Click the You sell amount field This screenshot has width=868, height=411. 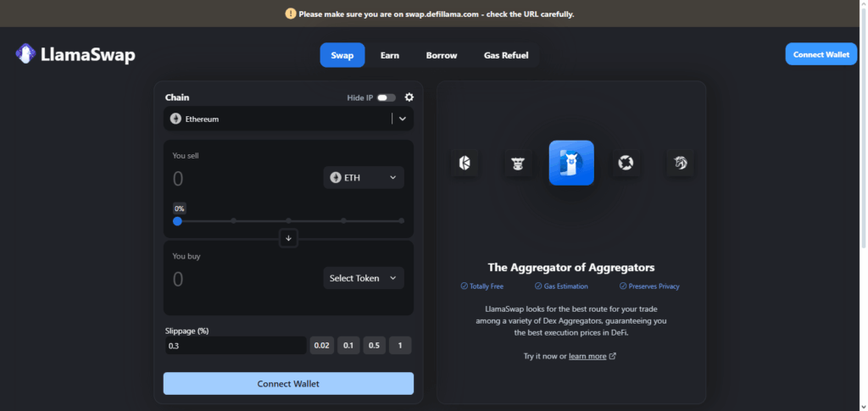(x=245, y=178)
